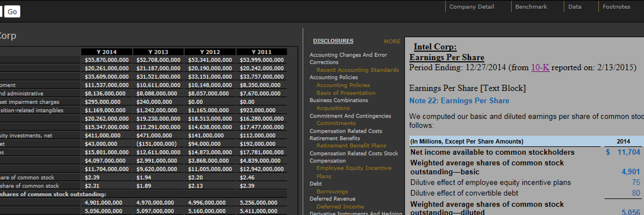Image resolution: width=644 pixels, height=215 pixels.
Task: Click the $16,280,000,000 cell
Action: (x=262, y=119)
